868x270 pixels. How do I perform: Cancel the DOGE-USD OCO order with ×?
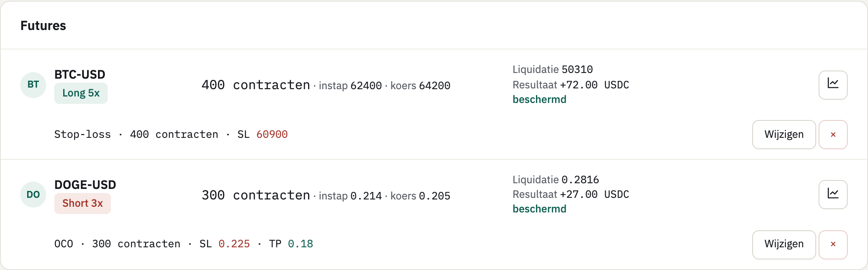point(833,244)
